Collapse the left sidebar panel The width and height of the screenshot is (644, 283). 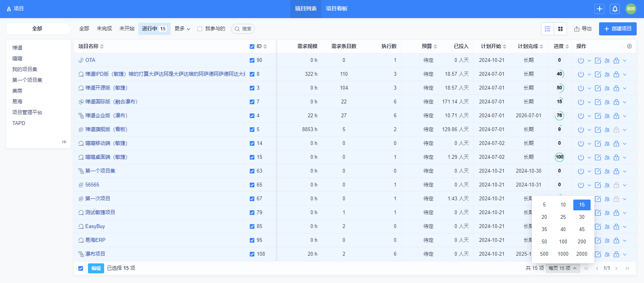coord(64,142)
